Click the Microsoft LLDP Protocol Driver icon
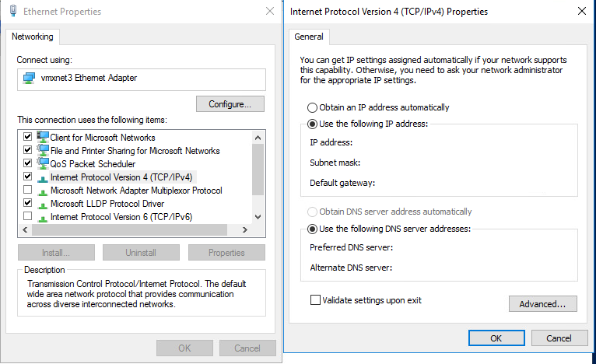The width and height of the screenshot is (596, 364). [43, 204]
